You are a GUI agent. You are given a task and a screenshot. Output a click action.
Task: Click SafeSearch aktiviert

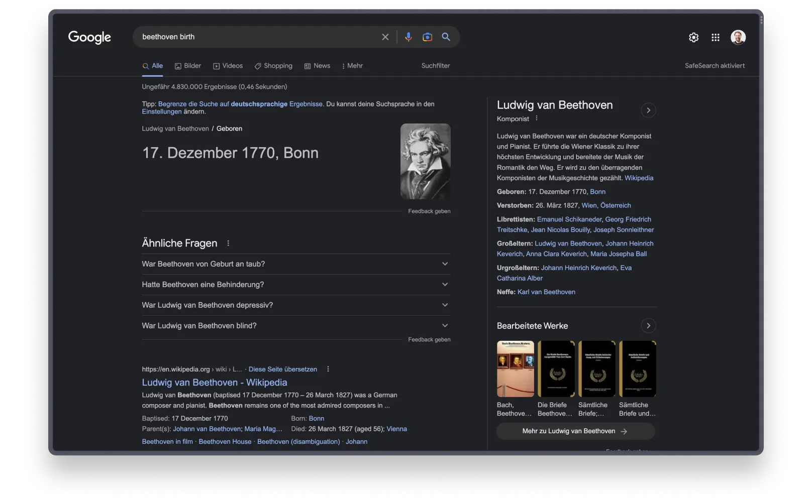pos(715,66)
